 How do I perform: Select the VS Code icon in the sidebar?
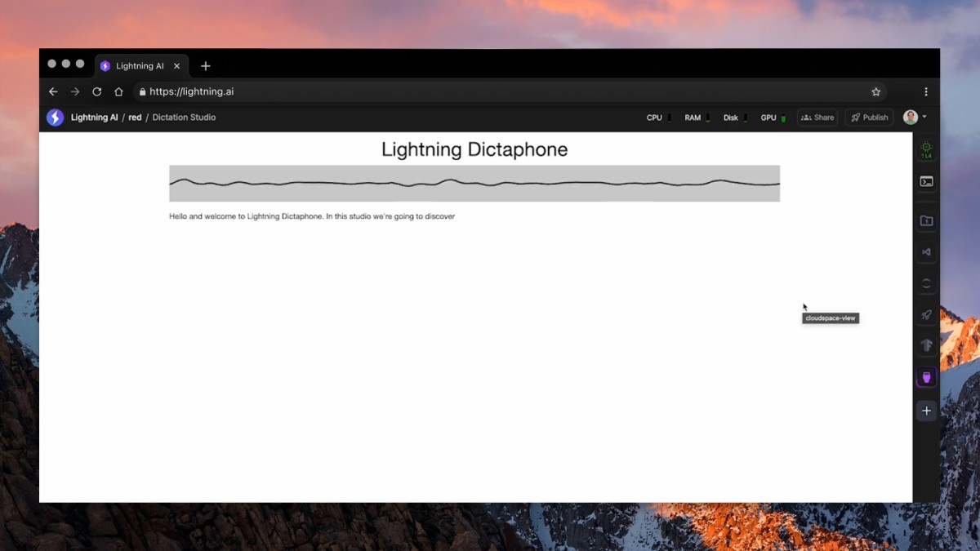pyautogui.click(x=926, y=251)
